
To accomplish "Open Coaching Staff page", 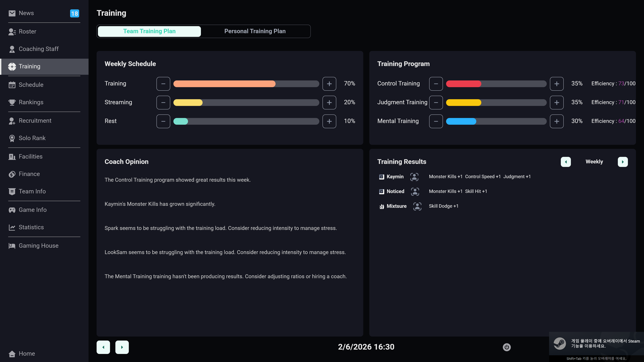I will click(39, 49).
